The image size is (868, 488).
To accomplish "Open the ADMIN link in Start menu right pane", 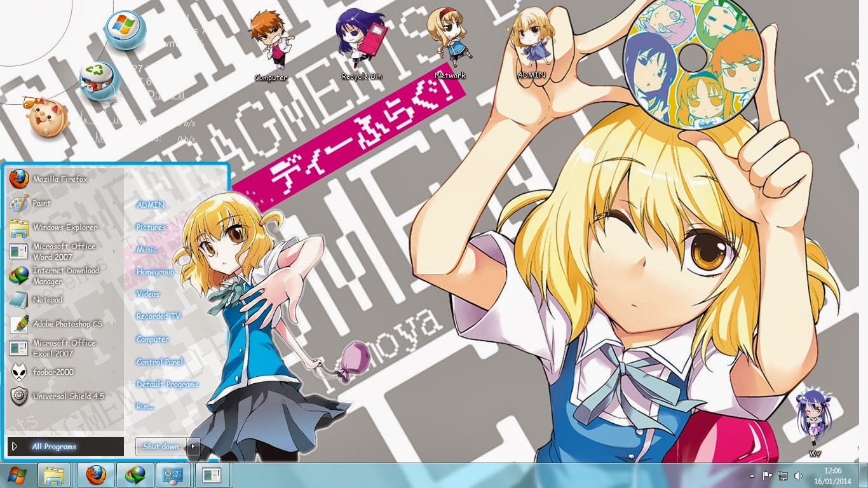I will 151,205.
